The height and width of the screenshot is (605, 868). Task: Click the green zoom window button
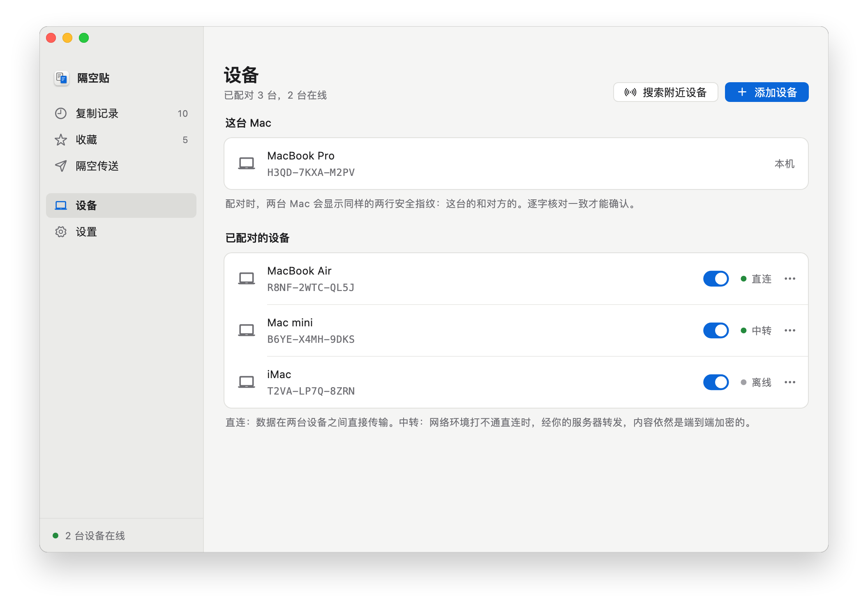click(84, 38)
